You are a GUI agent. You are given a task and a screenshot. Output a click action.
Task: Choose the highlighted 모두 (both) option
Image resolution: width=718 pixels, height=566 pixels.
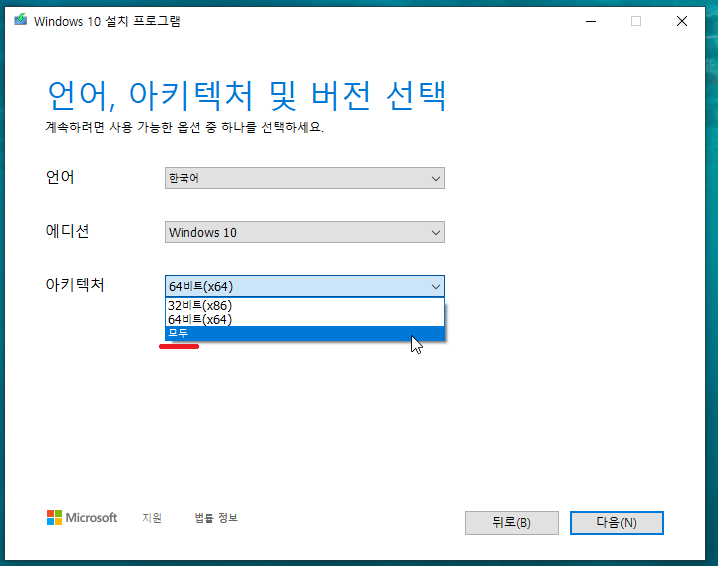coord(305,333)
